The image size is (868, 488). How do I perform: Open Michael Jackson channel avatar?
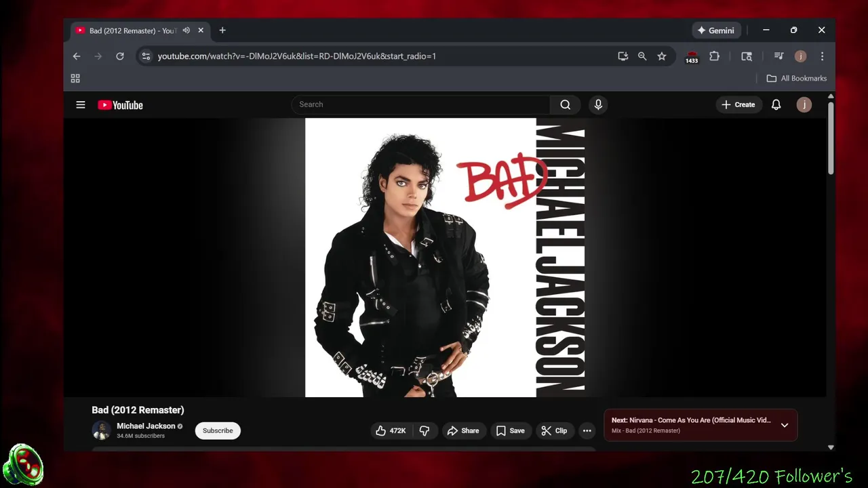click(x=101, y=430)
